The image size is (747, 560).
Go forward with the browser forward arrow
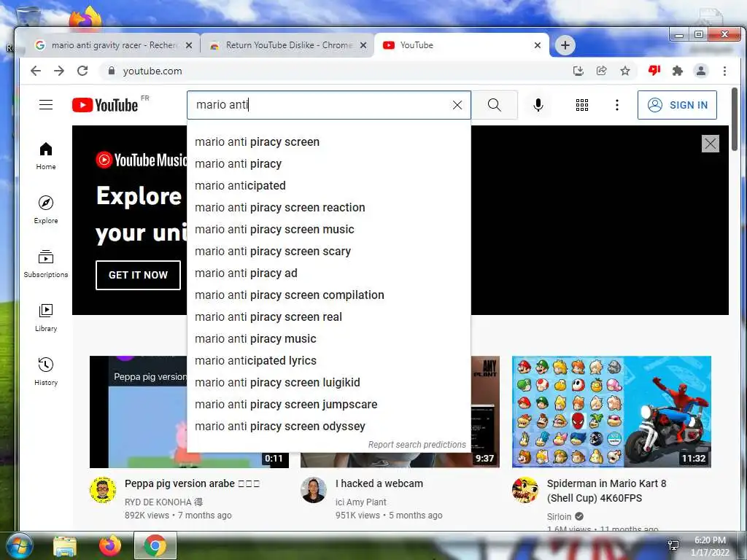59,71
